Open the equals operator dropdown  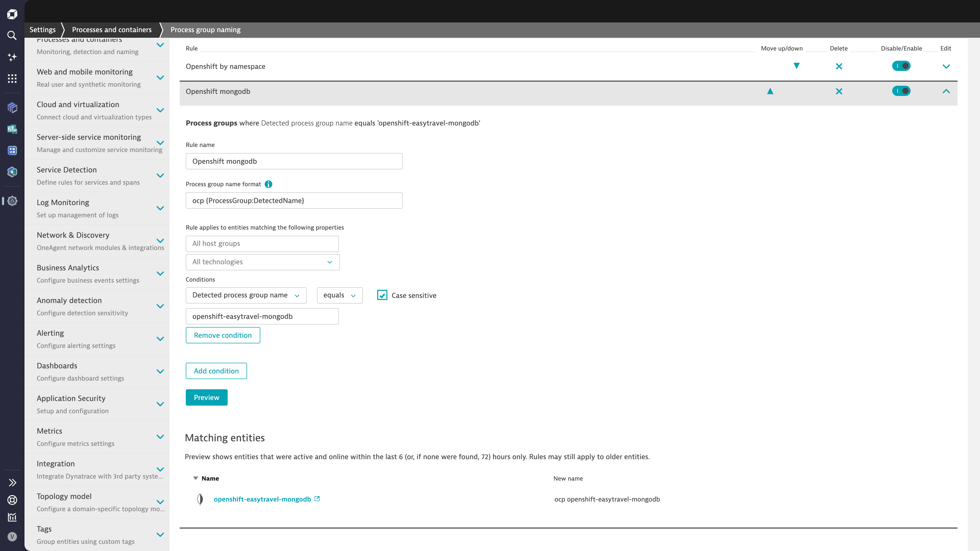coord(340,295)
